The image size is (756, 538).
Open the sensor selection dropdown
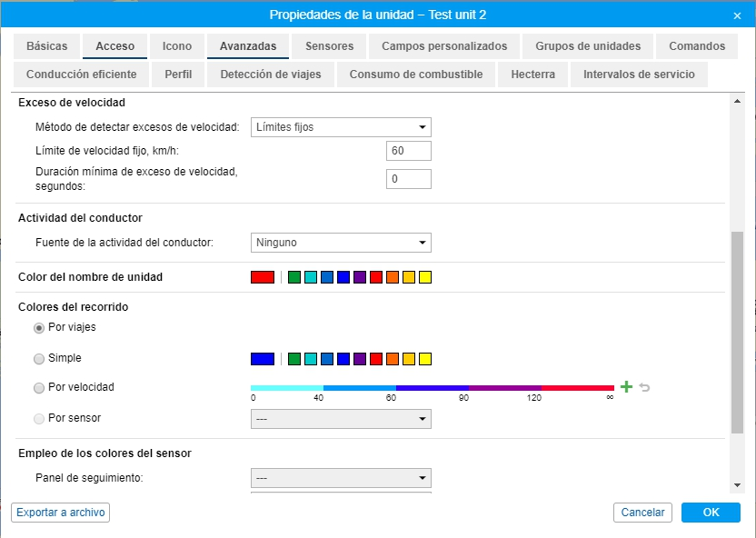tap(341, 418)
